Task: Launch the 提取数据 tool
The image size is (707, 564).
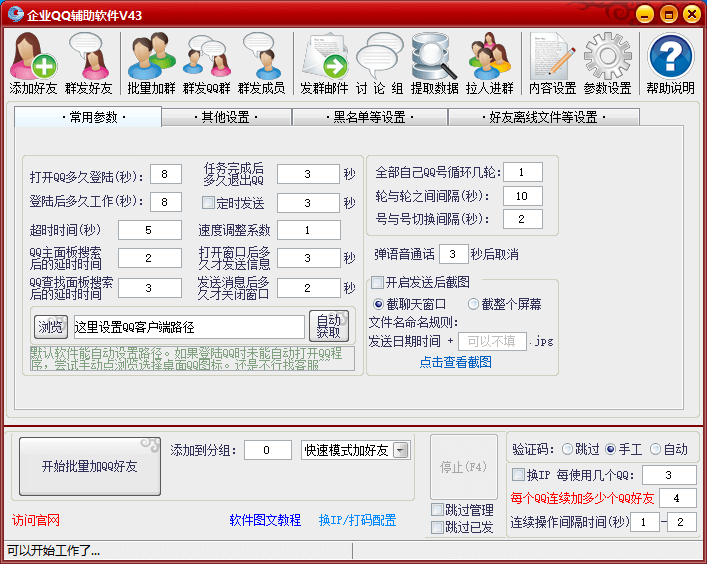Action: (435, 63)
